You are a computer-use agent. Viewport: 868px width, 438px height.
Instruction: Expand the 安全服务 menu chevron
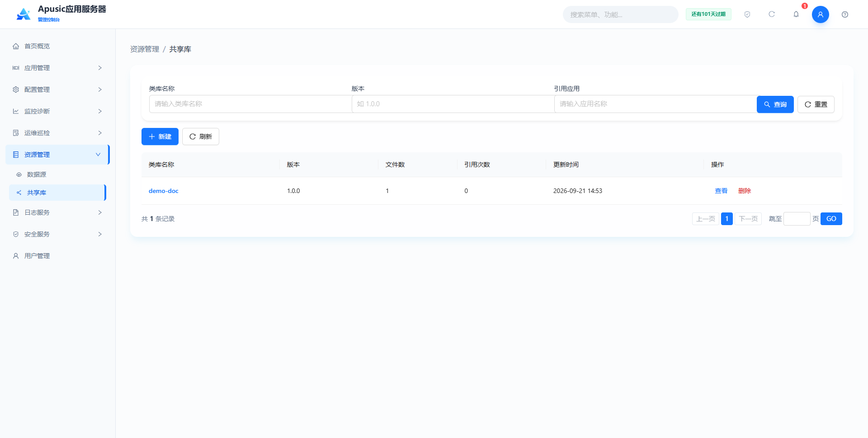click(100, 234)
